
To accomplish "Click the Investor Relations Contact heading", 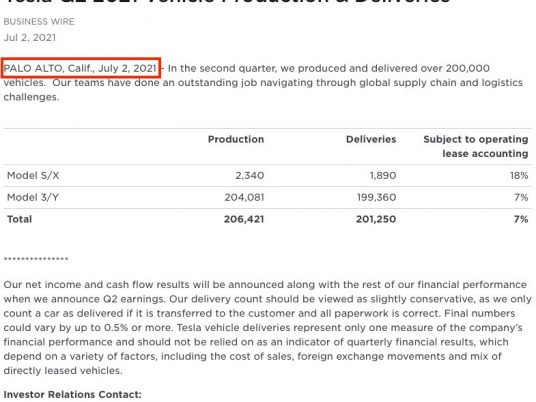I will tap(72, 394).
